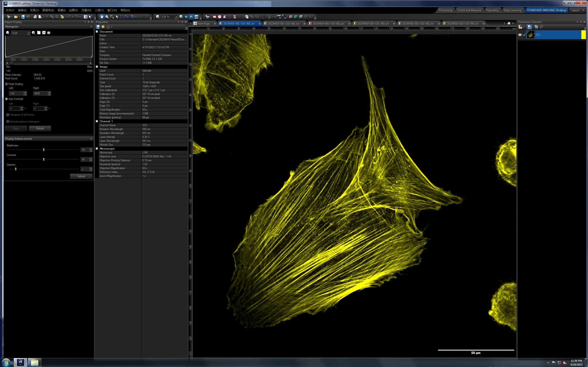Click the red ellipse ROI tool
The image size is (588, 367).
point(220,17)
